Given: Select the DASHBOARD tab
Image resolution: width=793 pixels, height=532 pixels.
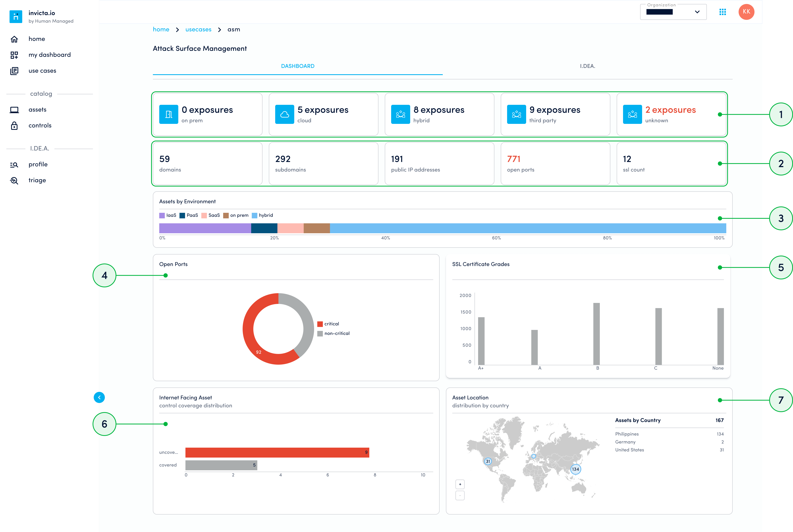Looking at the screenshot, I should pyautogui.click(x=298, y=66).
